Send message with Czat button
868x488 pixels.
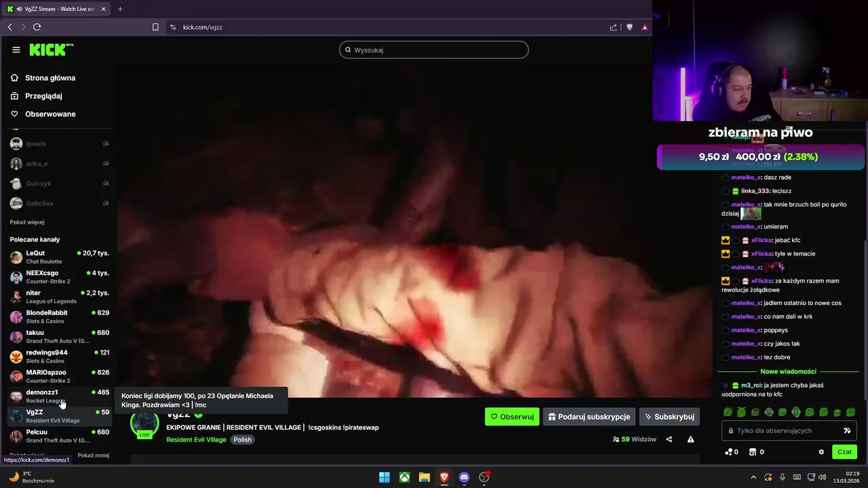(x=844, y=452)
